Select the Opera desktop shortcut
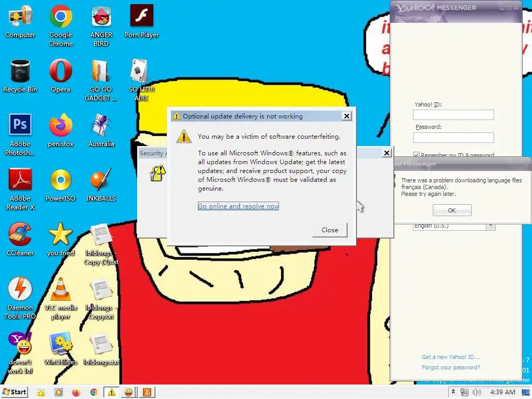Image resolution: width=532 pixels, height=399 pixels. (60, 76)
